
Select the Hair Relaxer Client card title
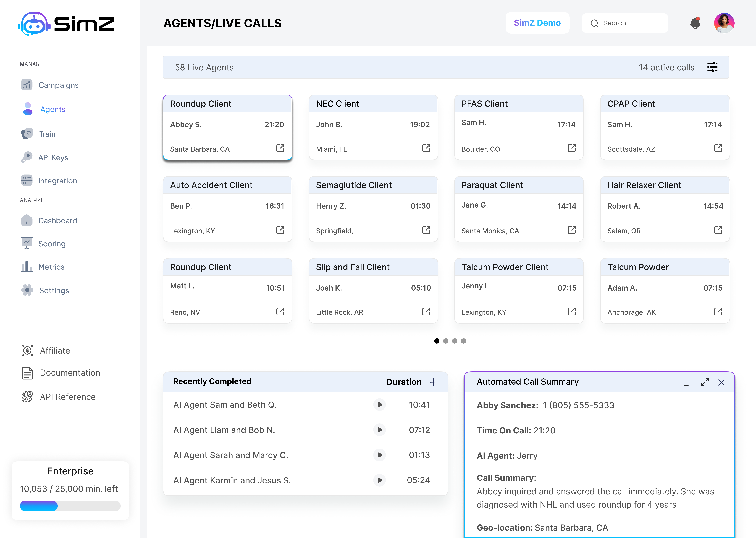[x=644, y=185]
